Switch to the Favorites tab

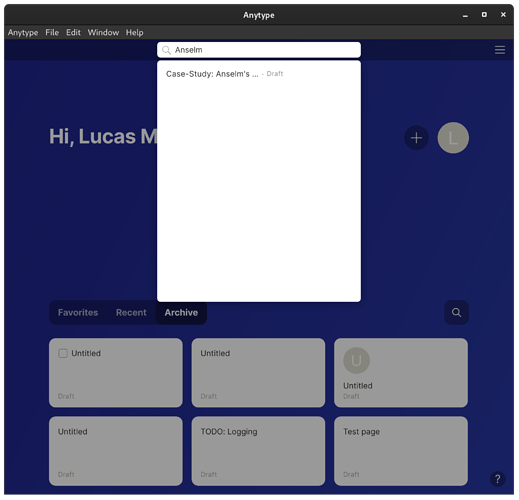(78, 312)
